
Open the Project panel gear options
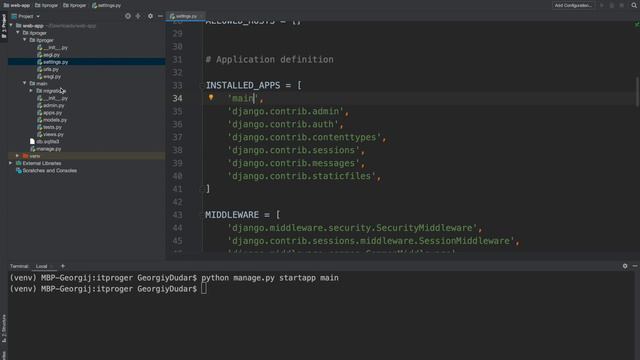pyautogui.click(x=150, y=16)
